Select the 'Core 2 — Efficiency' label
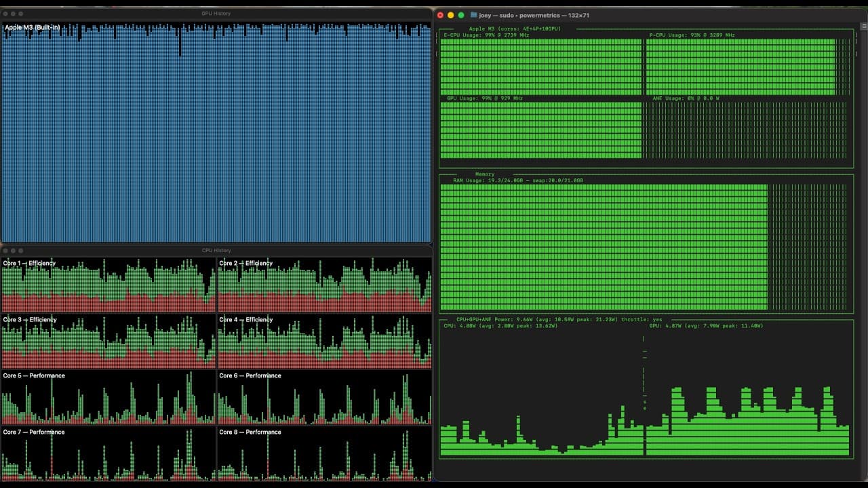This screenshot has height=488, width=868. (245, 263)
